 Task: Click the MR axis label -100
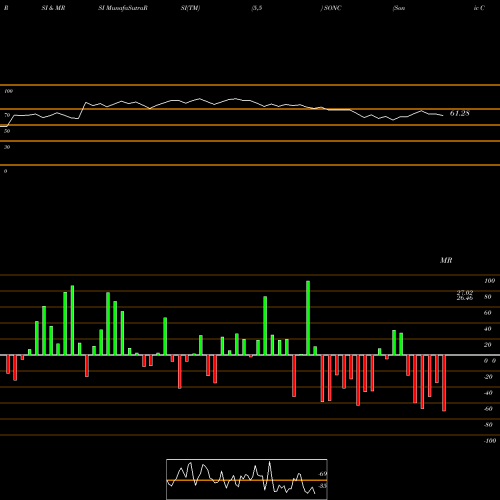[490, 441]
